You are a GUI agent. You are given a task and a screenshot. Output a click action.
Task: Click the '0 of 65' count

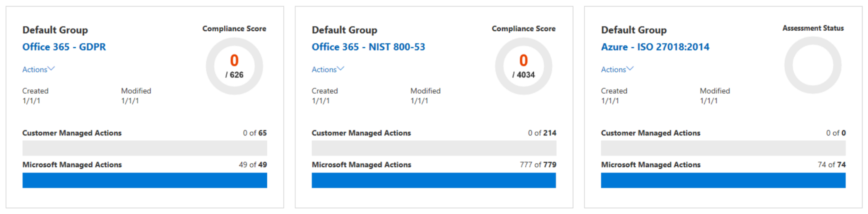255,133
